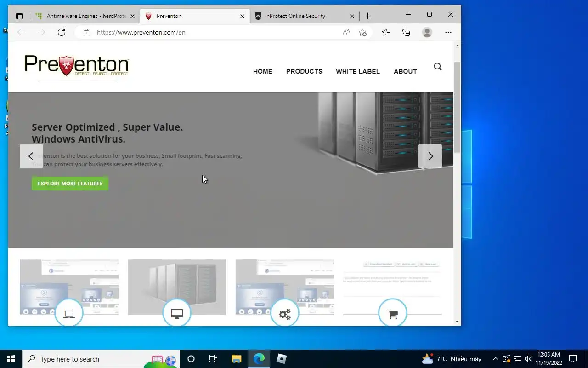Open the PRODUCTS menu item
Screen dimensions: 588x368
pyautogui.click(x=304, y=71)
